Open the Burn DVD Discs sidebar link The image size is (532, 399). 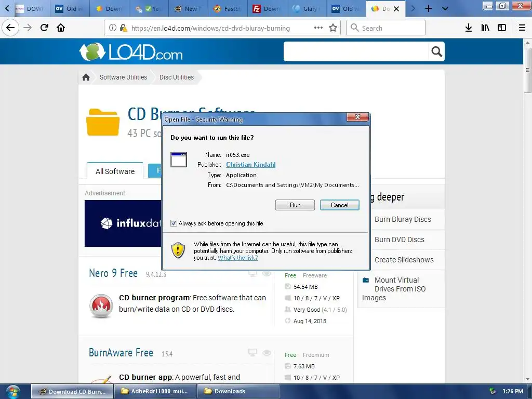(x=400, y=240)
